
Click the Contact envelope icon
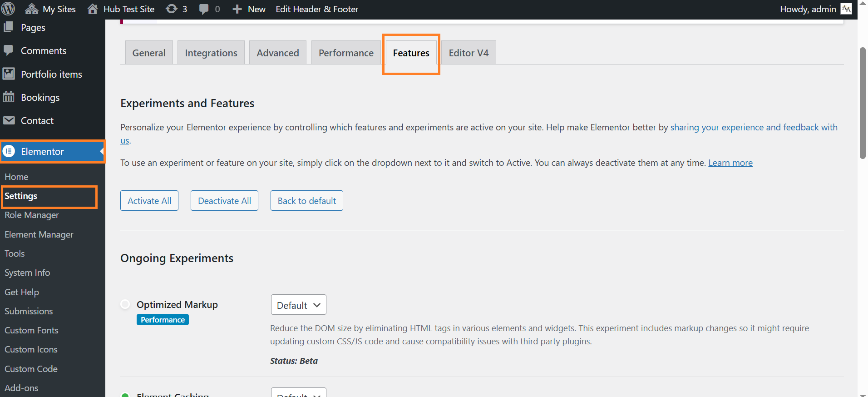pyautogui.click(x=9, y=120)
